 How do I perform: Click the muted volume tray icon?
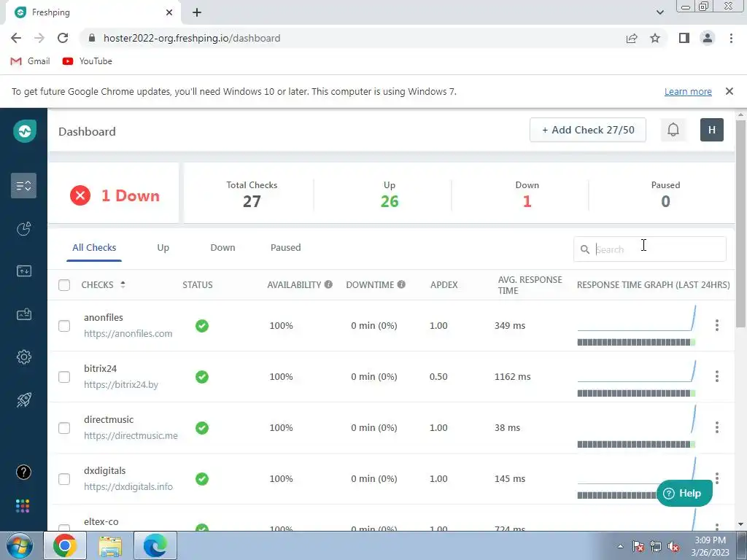pos(673,546)
